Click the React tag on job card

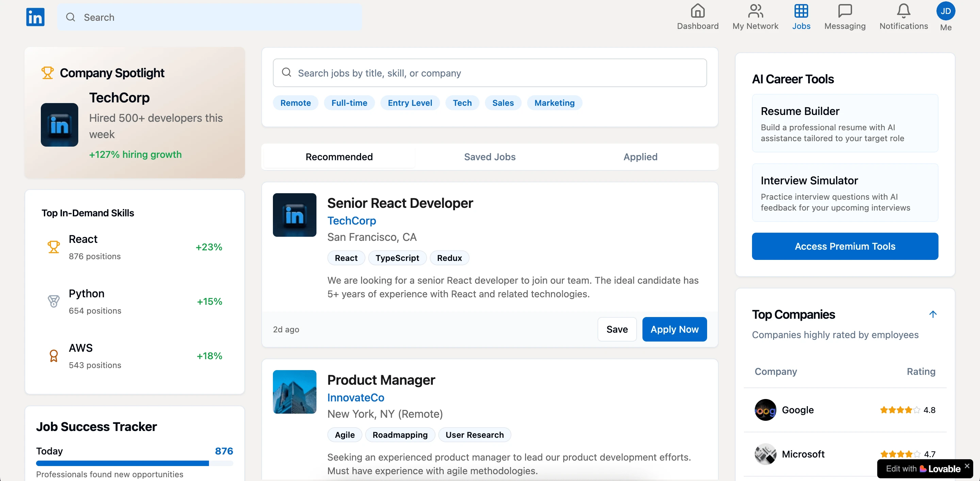click(346, 258)
